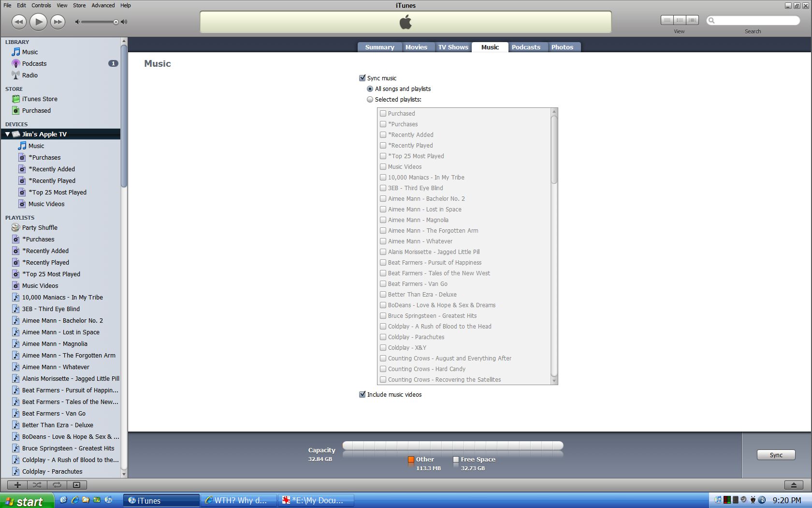
Task: Toggle Include music videos checkbox
Action: 362,394
